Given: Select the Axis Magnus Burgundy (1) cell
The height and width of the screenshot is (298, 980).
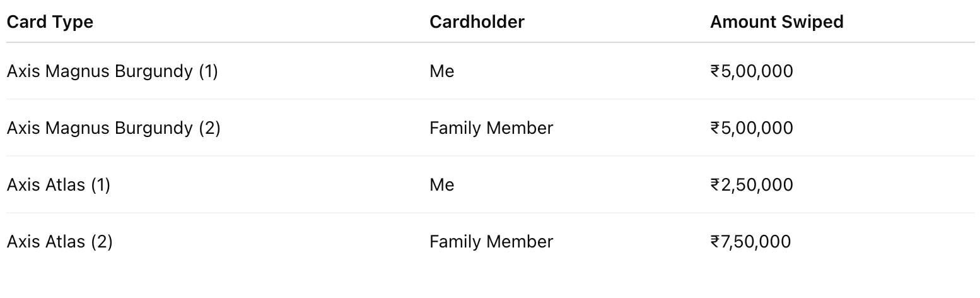Looking at the screenshot, I should (112, 71).
